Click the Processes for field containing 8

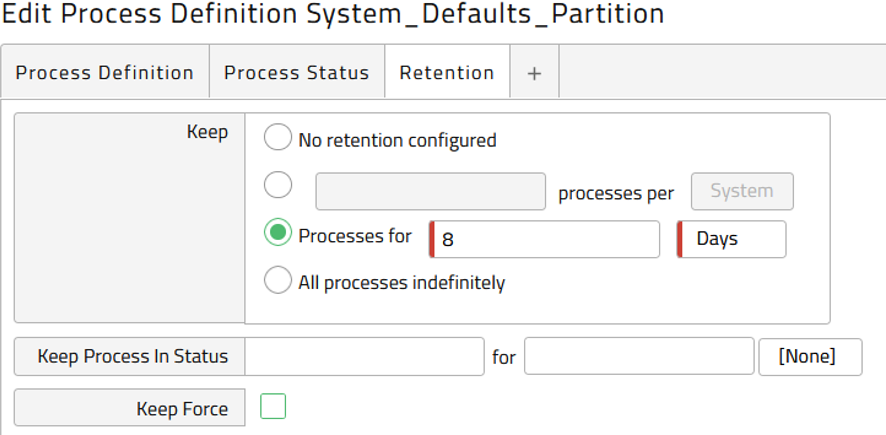pos(545,239)
